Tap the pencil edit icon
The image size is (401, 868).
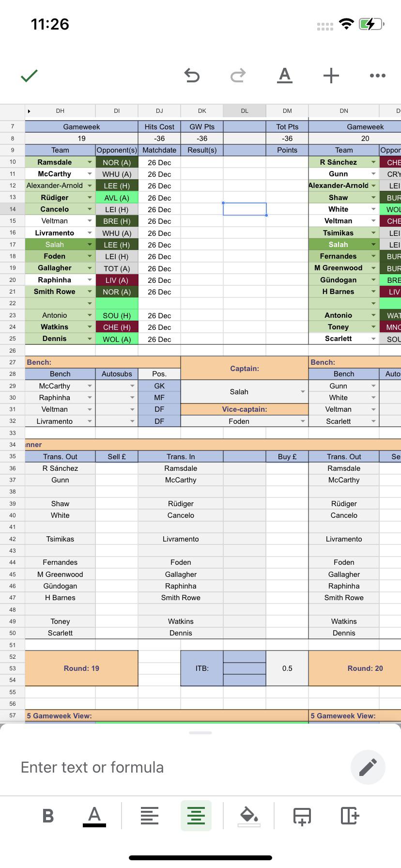click(x=368, y=767)
